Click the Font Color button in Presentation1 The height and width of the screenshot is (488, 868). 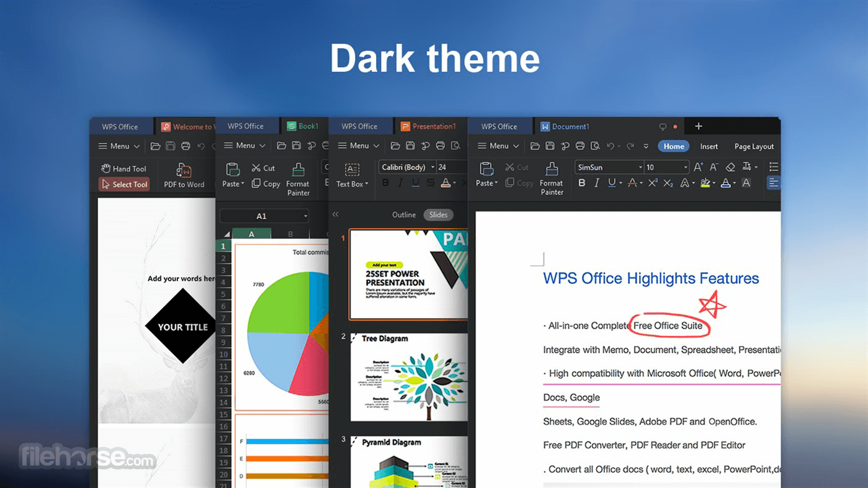pos(447,183)
